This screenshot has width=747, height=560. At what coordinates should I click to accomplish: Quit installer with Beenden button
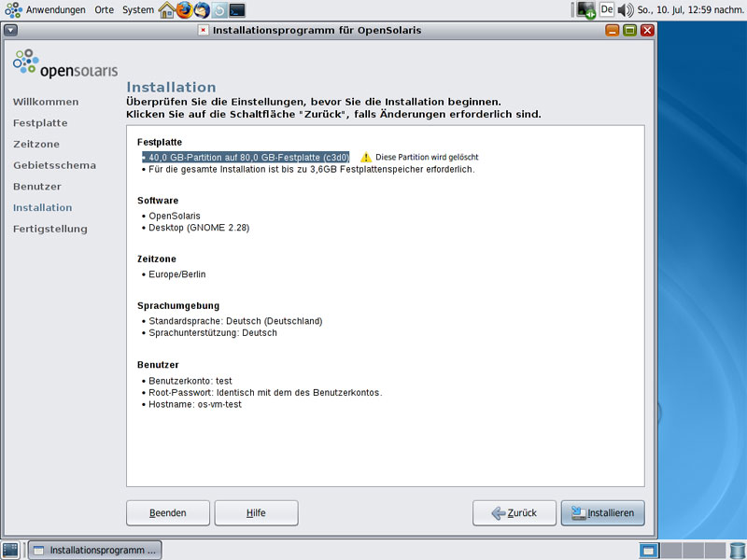pos(168,513)
